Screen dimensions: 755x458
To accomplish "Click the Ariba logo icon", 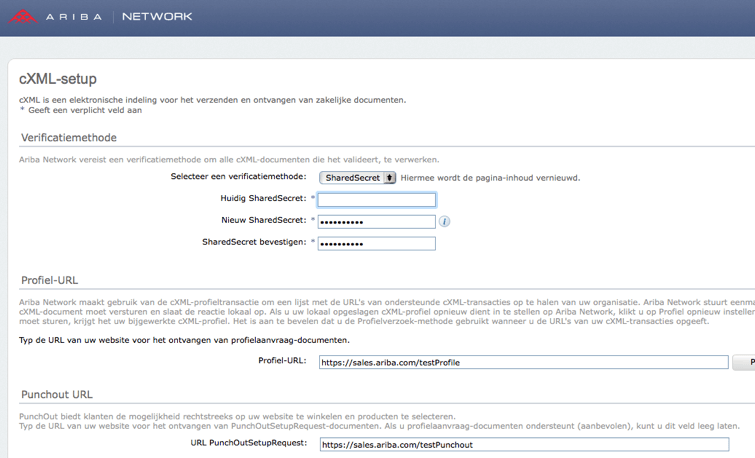I will click(x=23, y=17).
